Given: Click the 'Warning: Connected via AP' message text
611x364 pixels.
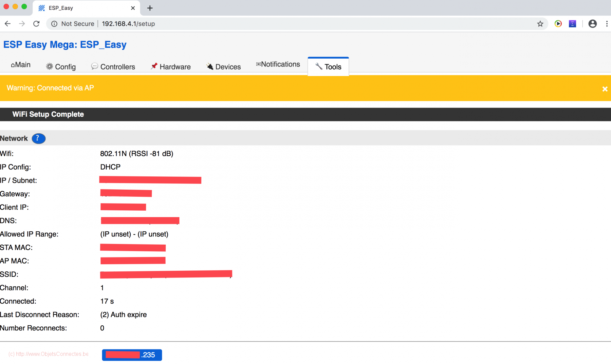Looking at the screenshot, I should point(50,88).
